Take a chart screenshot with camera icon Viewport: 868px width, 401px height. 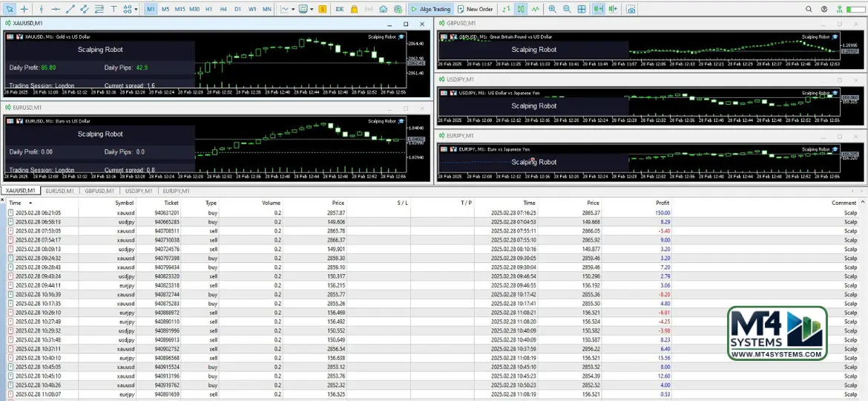[x=630, y=9]
